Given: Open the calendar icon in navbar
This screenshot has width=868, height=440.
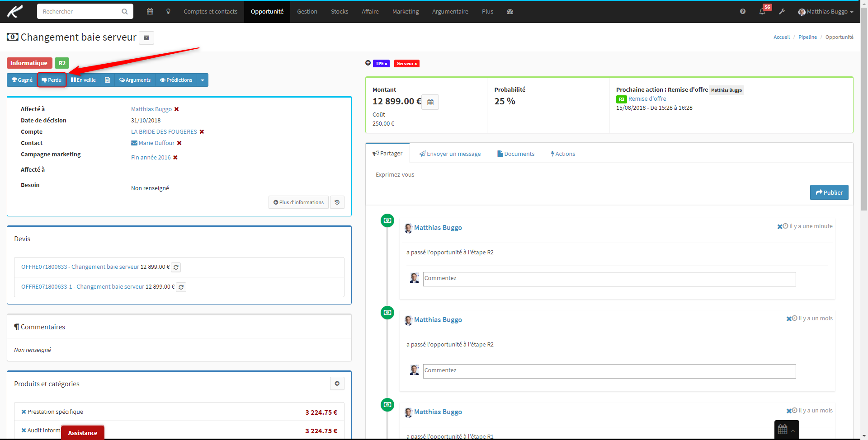Looking at the screenshot, I should 150,11.
